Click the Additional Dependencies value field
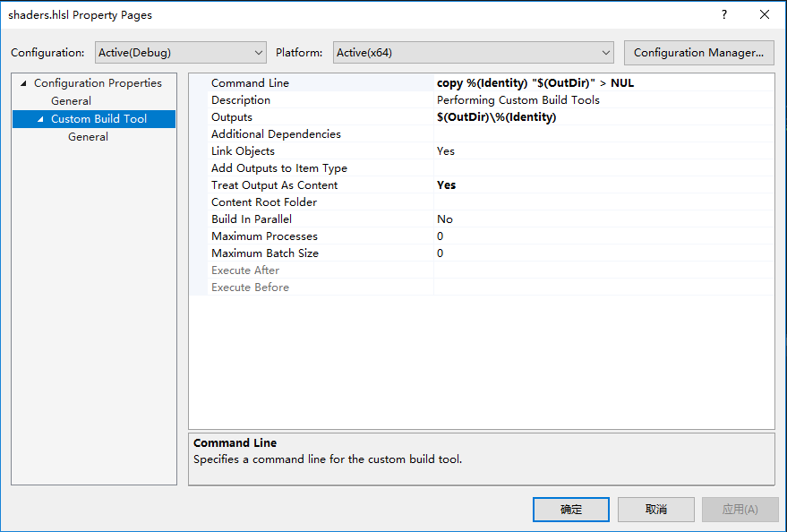This screenshot has width=787, height=532. click(x=603, y=134)
